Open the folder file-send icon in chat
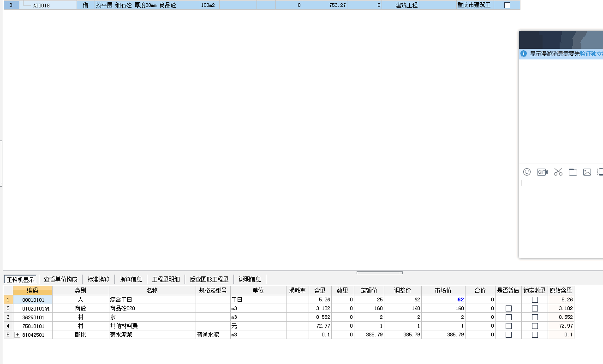This screenshot has height=364, width=603. (573, 172)
